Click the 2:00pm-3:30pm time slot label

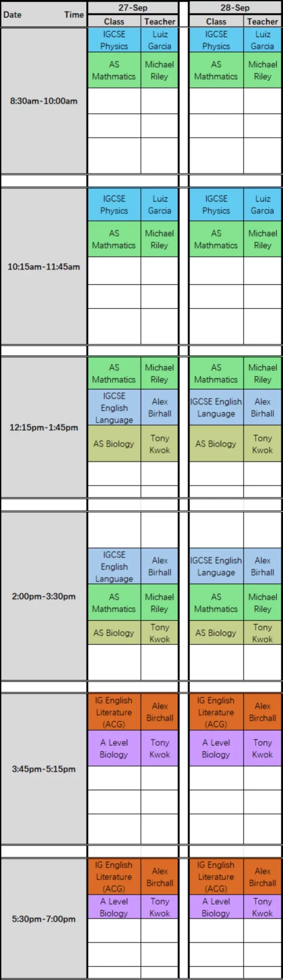pos(44,596)
